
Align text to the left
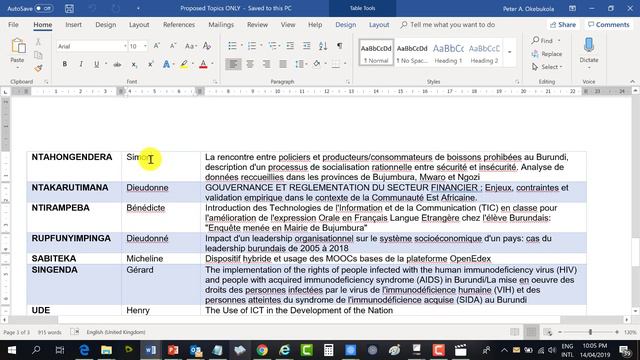click(233, 64)
